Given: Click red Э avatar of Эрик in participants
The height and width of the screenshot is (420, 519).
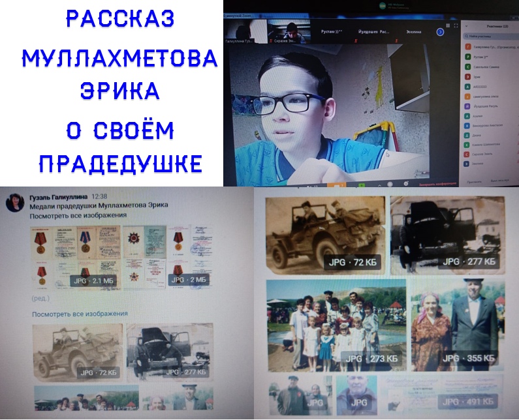Looking at the screenshot, I should pyautogui.click(x=467, y=77).
